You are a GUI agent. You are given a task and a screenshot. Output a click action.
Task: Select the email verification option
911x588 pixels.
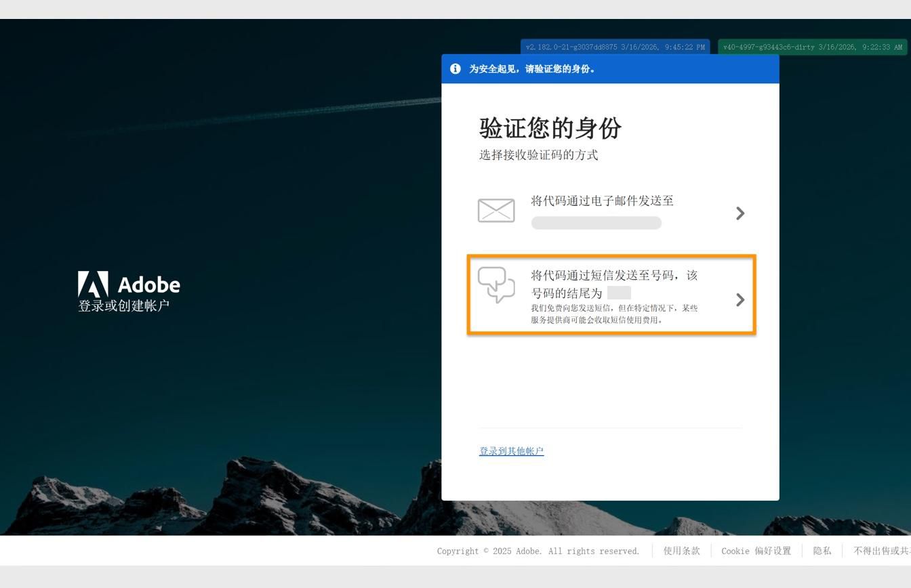609,211
